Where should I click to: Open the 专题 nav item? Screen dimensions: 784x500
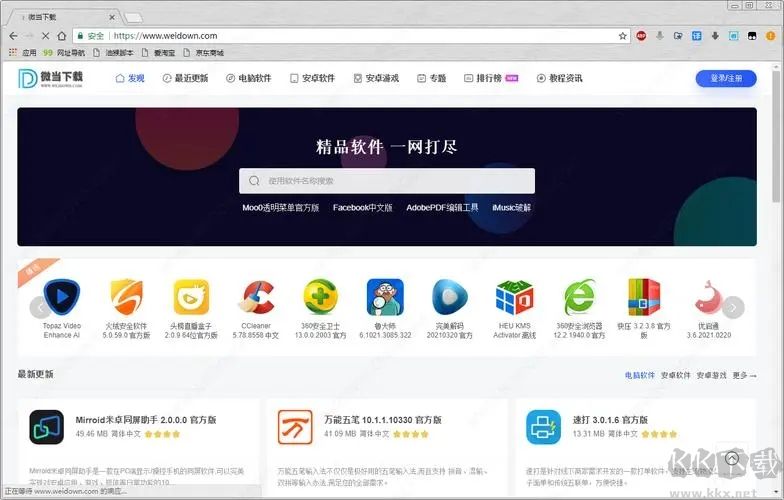pos(432,78)
